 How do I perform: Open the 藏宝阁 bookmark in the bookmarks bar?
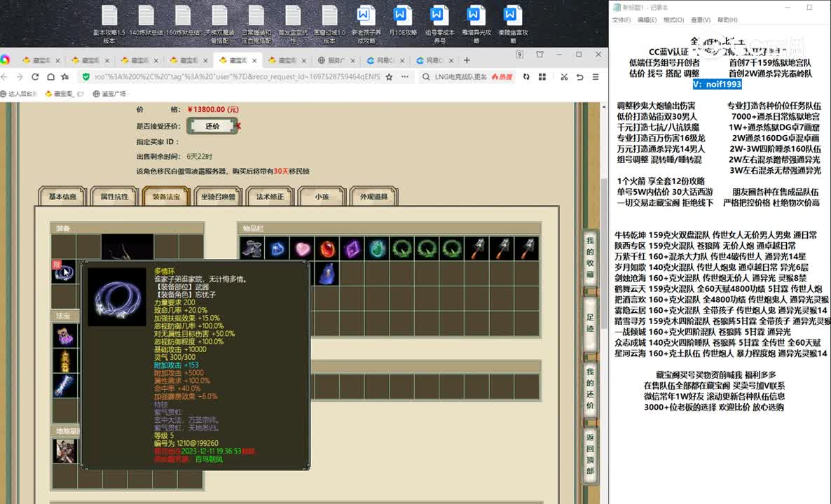[64, 94]
